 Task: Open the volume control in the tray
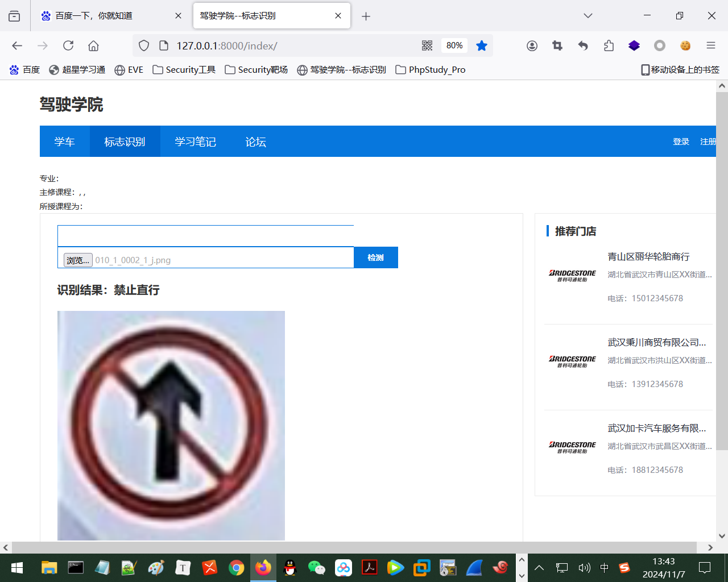tap(584, 568)
